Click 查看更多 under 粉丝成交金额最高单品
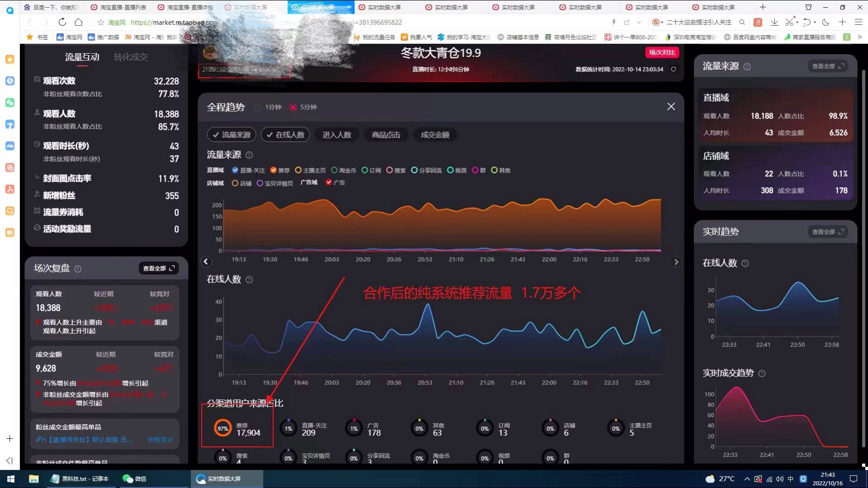 (x=160, y=440)
